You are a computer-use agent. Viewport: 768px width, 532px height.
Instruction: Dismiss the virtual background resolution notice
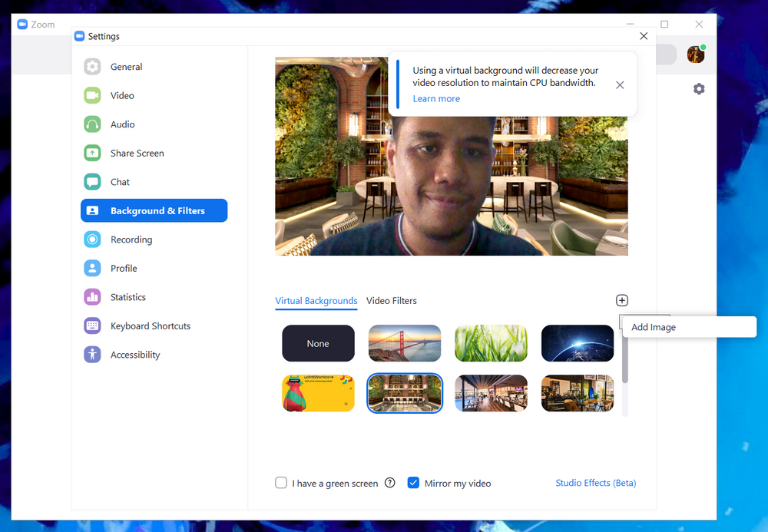[620, 85]
